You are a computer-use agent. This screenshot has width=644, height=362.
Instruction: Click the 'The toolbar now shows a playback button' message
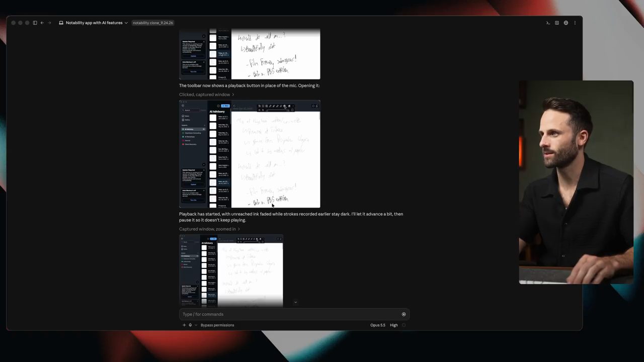pyautogui.click(x=250, y=85)
